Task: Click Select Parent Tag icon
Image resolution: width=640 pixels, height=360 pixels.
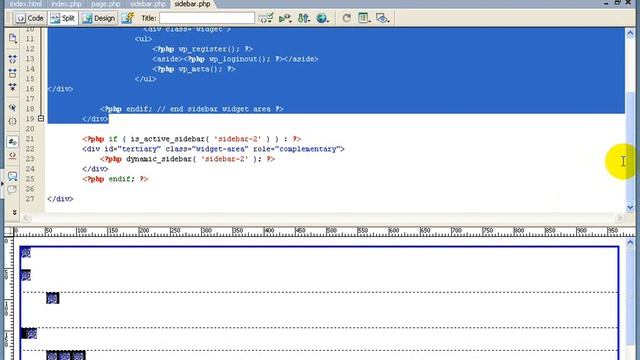Action: pyautogui.click(x=12, y=107)
